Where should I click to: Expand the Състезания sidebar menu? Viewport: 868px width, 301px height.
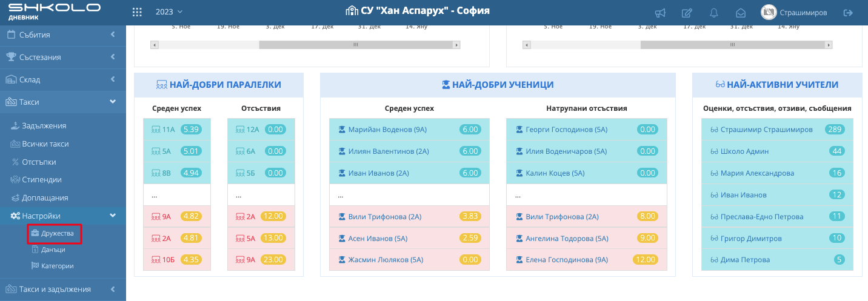pyautogui.click(x=63, y=57)
